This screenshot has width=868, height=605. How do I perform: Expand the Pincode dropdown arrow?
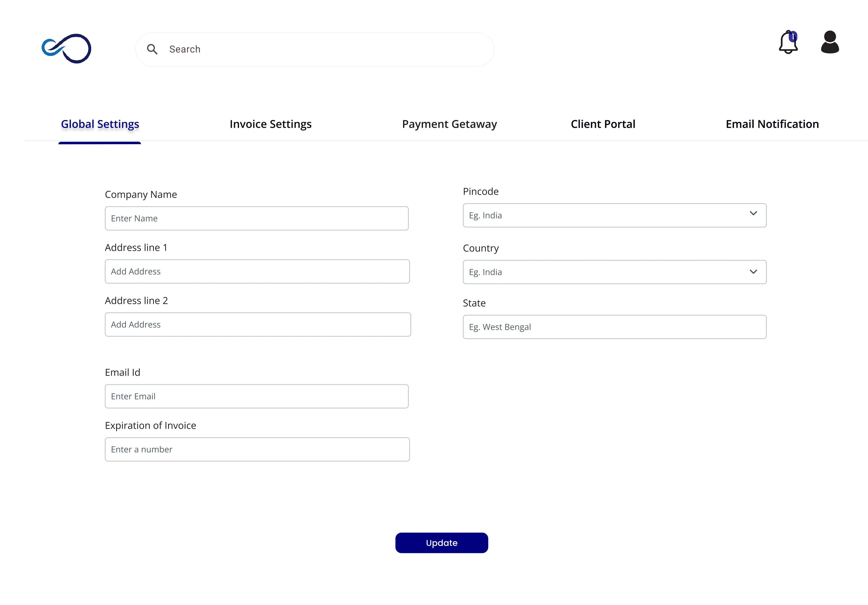pyautogui.click(x=753, y=213)
